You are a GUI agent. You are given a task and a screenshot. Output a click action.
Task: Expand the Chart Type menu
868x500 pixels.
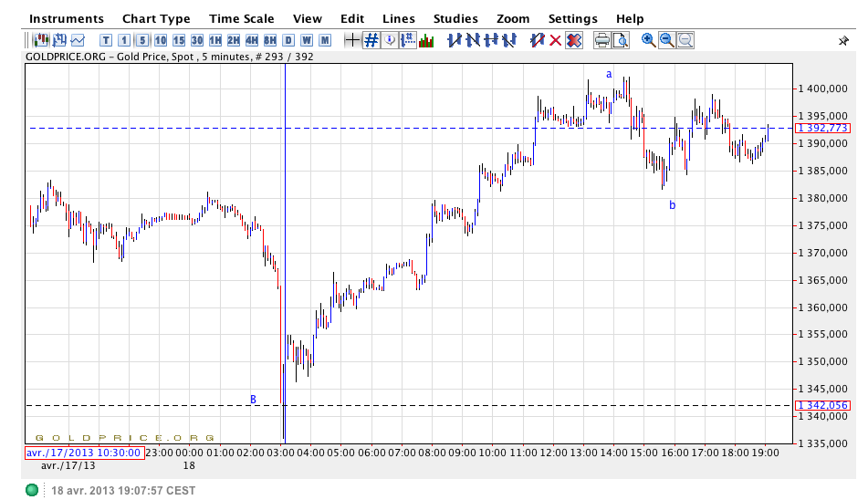[156, 18]
